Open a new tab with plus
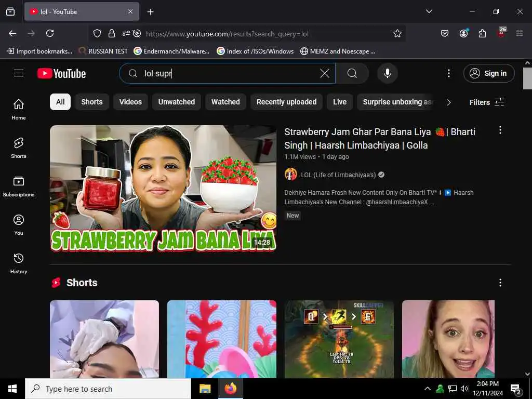532x399 pixels. [x=150, y=12]
